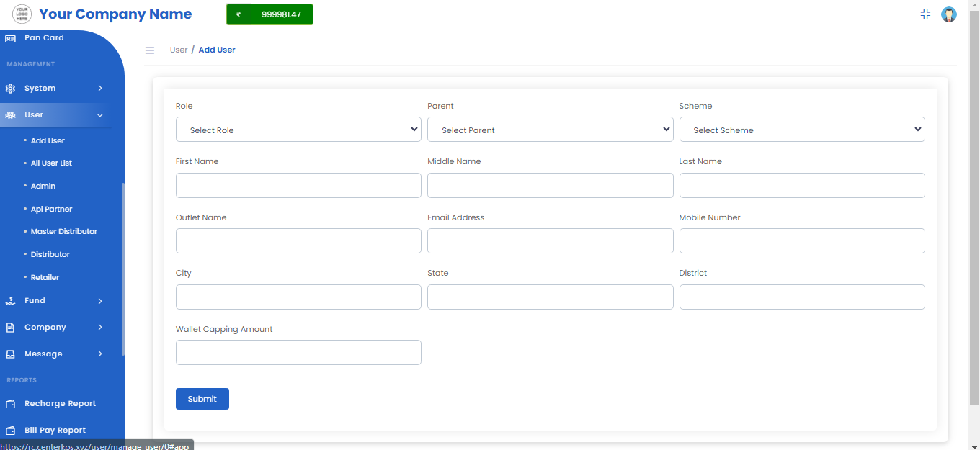Go to Master Distributor in sidebar

tap(63, 232)
